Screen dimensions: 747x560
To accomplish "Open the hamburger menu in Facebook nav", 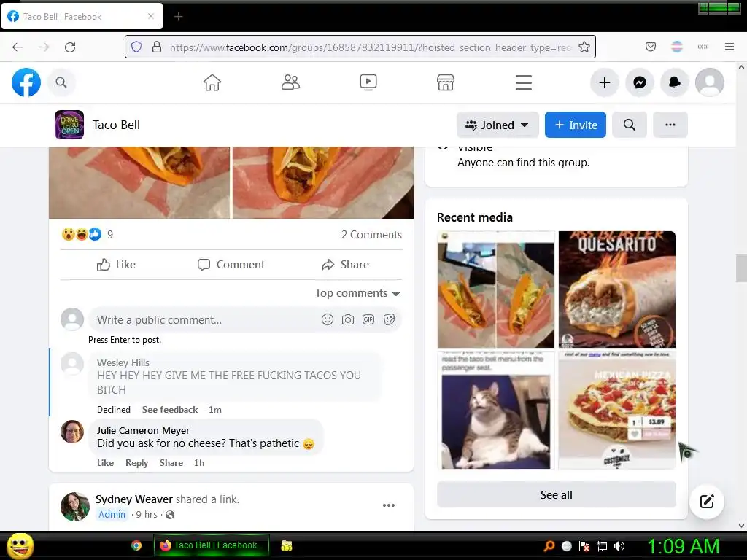I will [524, 82].
